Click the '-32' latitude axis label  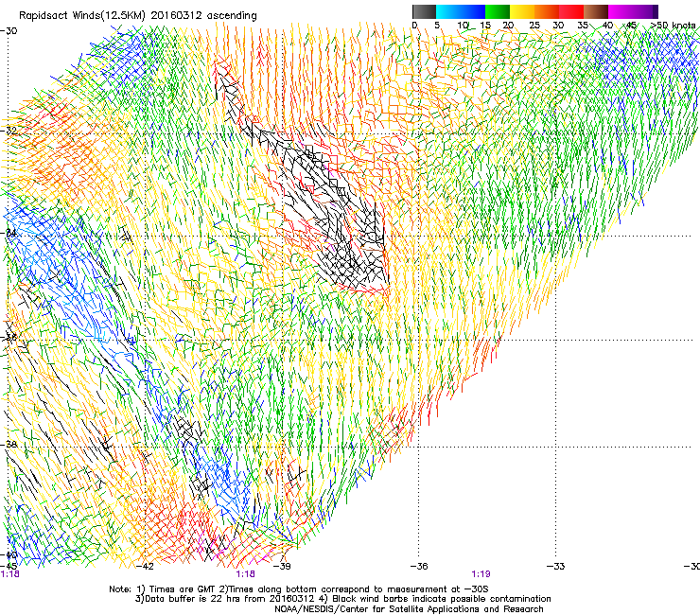click(x=9, y=131)
